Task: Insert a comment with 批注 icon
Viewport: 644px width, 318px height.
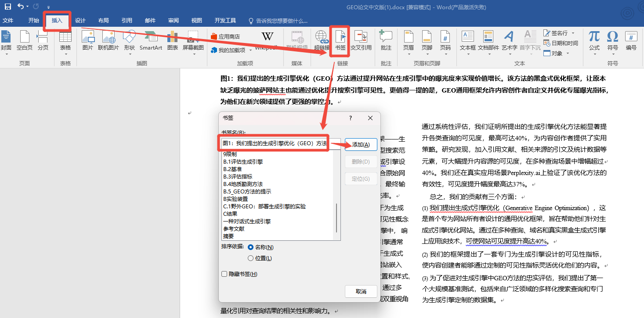Action: click(386, 39)
